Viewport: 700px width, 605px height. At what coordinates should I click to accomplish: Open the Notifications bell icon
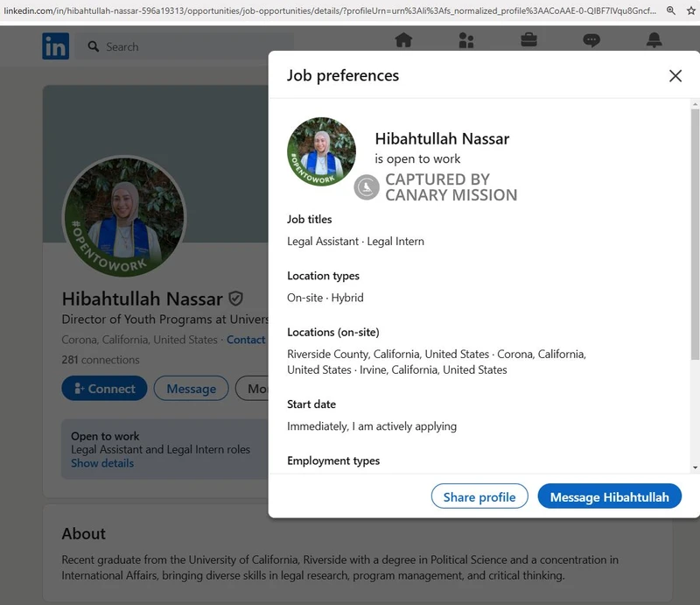(x=654, y=40)
